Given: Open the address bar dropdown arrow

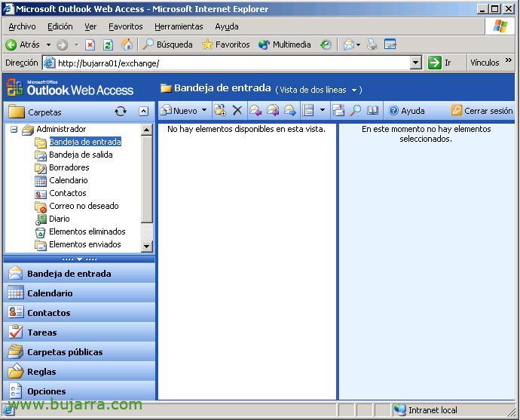Looking at the screenshot, I should click(x=416, y=63).
